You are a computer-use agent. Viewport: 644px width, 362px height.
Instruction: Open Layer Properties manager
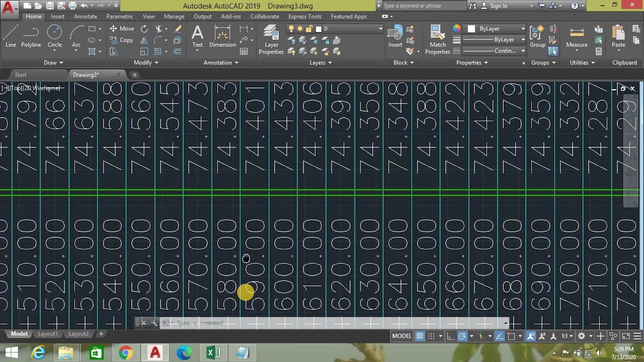click(271, 39)
